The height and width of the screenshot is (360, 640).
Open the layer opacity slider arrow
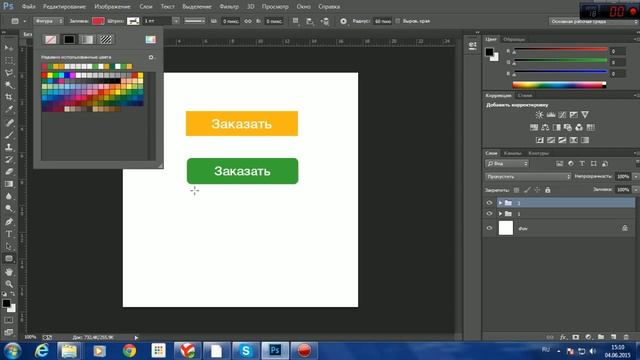click(636, 176)
